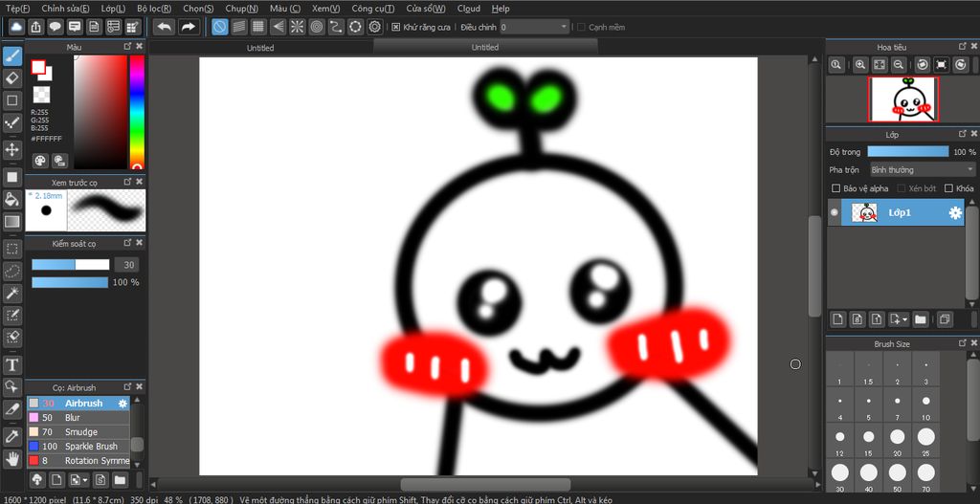Select the Text tool
The height and width of the screenshot is (504, 980).
pyautogui.click(x=11, y=364)
